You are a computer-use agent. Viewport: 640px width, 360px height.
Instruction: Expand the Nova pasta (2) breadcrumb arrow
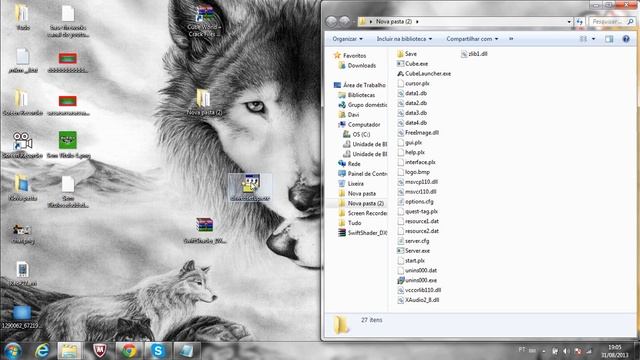tap(417, 22)
